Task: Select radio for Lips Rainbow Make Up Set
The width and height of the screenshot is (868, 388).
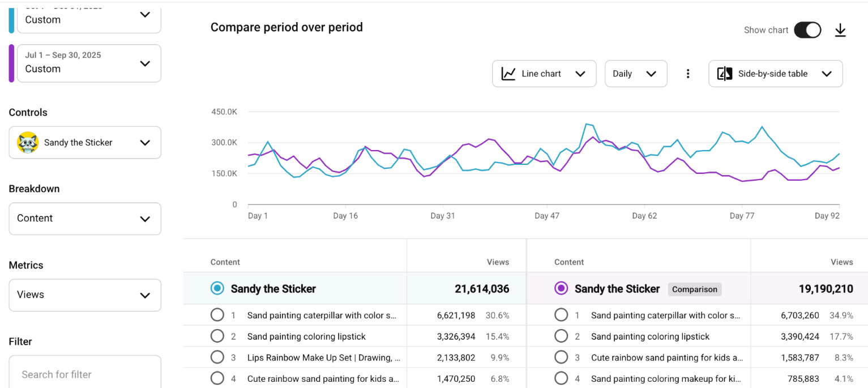Action: click(217, 357)
